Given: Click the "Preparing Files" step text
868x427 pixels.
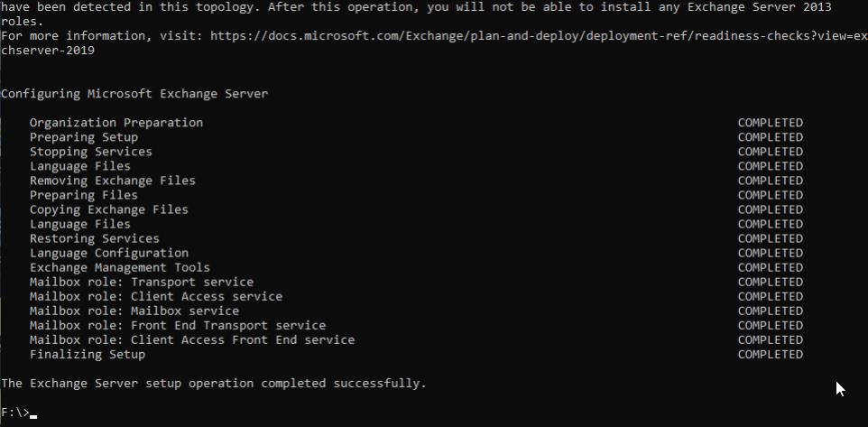Looking at the screenshot, I should click(83, 195).
